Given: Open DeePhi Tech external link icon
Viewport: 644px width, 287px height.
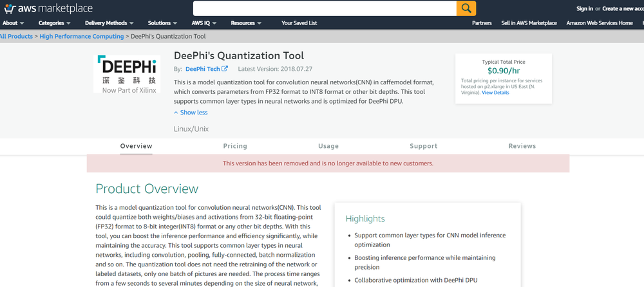Looking at the screenshot, I should tap(225, 69).
